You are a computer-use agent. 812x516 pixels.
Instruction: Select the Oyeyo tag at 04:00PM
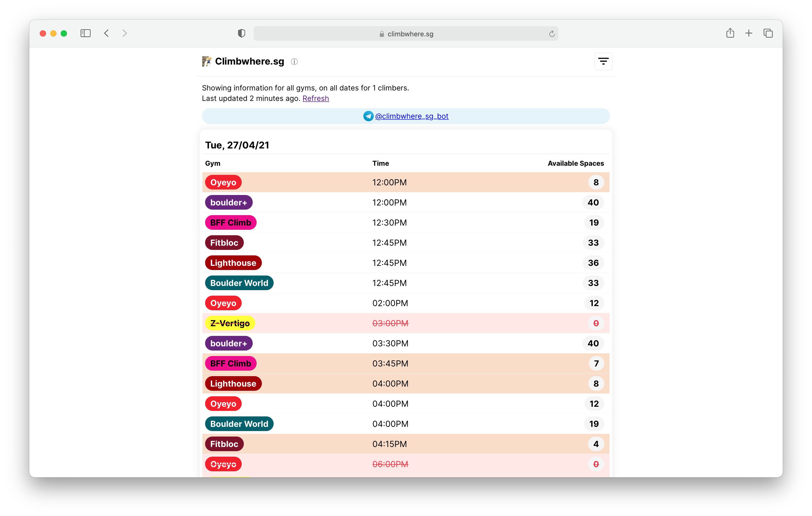[223, 404]
